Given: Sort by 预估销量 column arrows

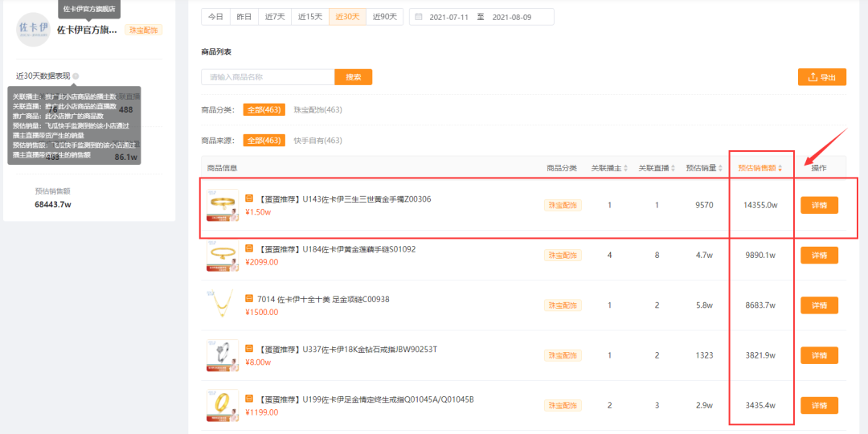Looking at the screenshot, I should pyautogui.click(x=719, y=168).
